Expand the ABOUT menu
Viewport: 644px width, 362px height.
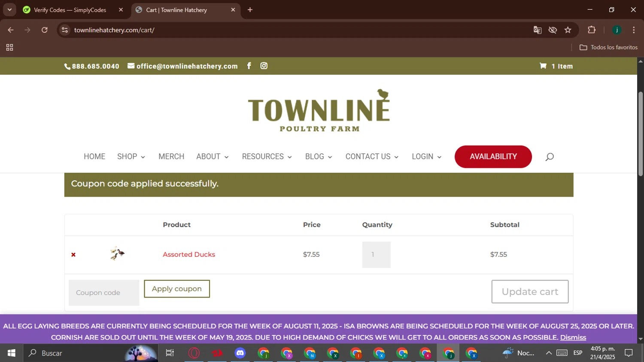(x=213, y=157)
